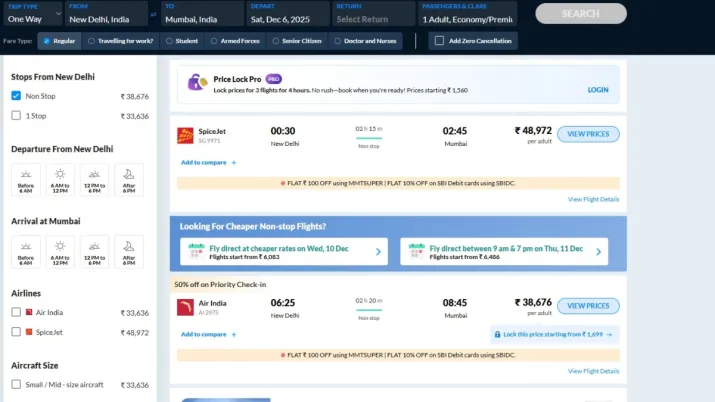Screen dimensions: 715x402
Task: Select the Regular fare type
Action: [59, 41]
